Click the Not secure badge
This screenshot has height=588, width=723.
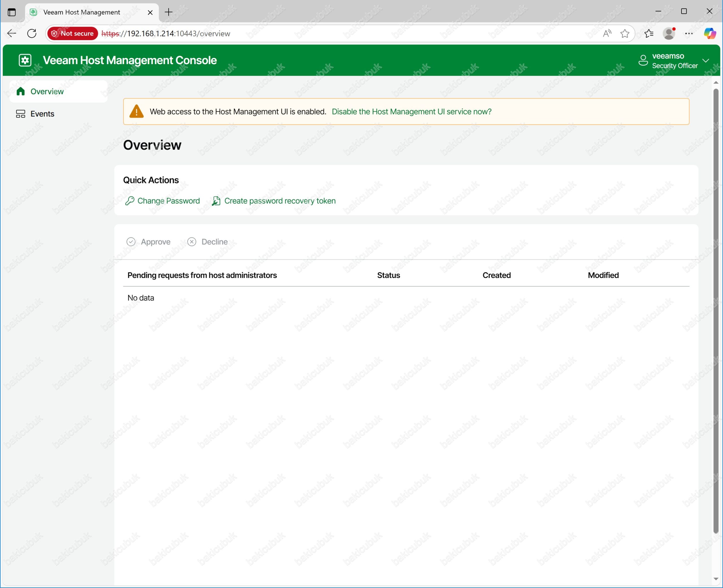click(x=73, y=33)
